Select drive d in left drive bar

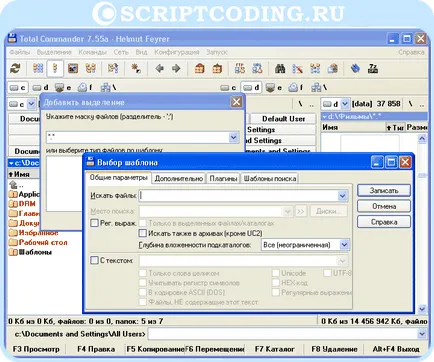point(41,88)
